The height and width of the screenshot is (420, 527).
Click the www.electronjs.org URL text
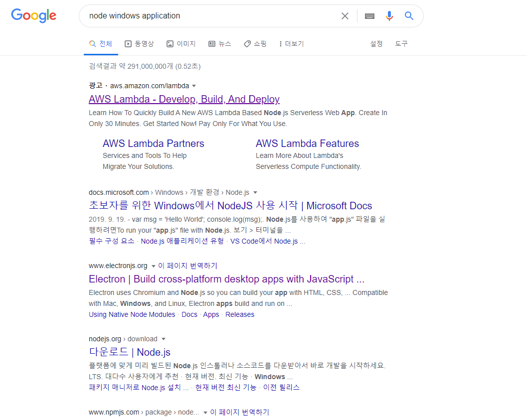click(x=118, y=266)
